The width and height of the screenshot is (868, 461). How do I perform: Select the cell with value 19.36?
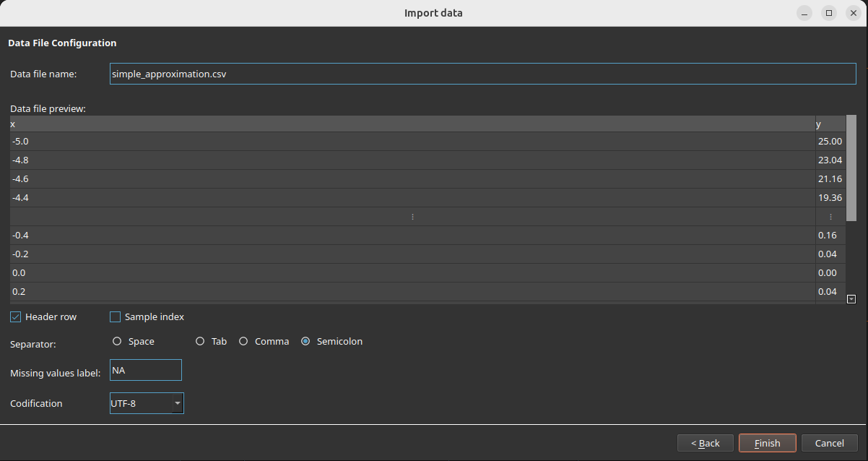(830, 198)
